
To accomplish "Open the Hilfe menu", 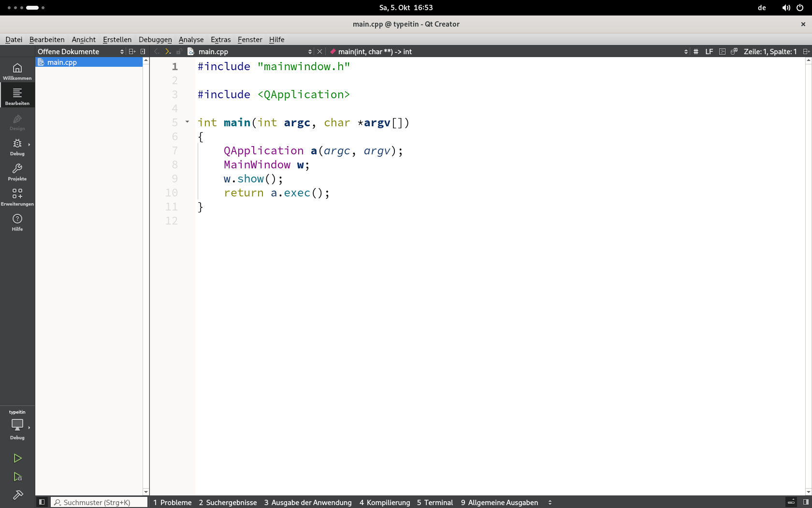I will 276,40.
